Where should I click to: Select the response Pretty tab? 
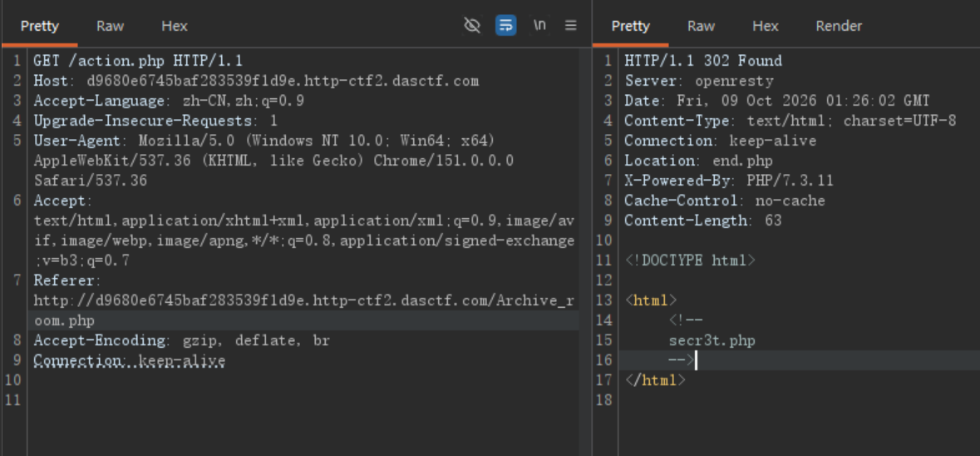(630, 27)
